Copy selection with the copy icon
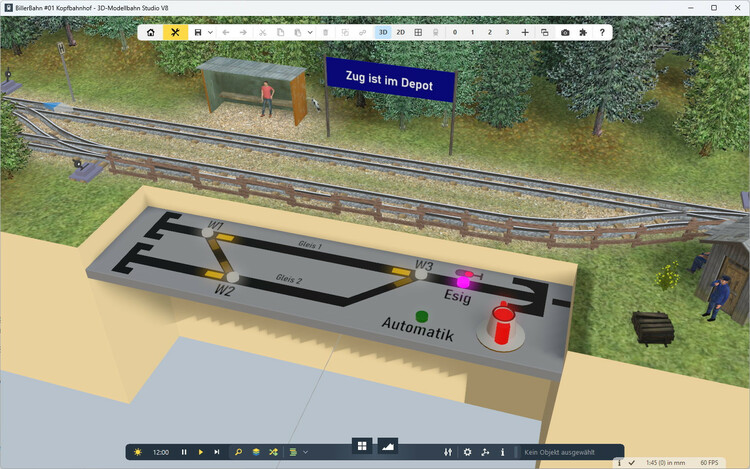 pyautogui.click(x=280, y=33)
